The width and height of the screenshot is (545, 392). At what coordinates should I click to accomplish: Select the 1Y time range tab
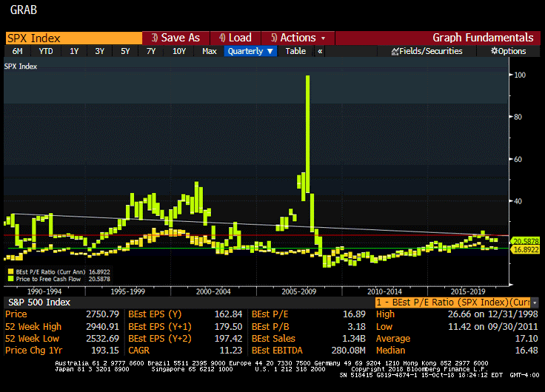[74, 51]
